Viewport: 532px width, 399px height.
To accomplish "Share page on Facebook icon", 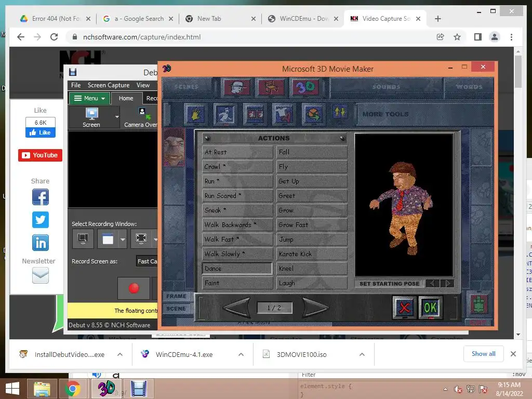I will pos(41,197).
